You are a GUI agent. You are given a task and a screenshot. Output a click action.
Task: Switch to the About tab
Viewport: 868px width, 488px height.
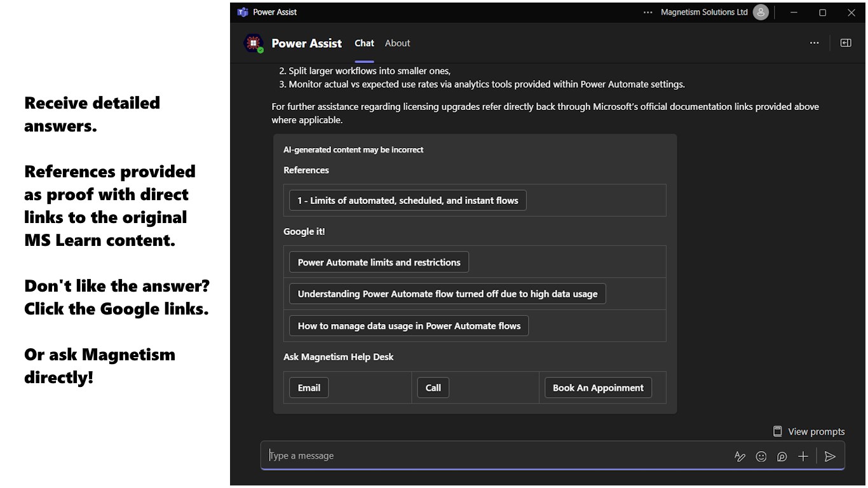pos(398,43)
